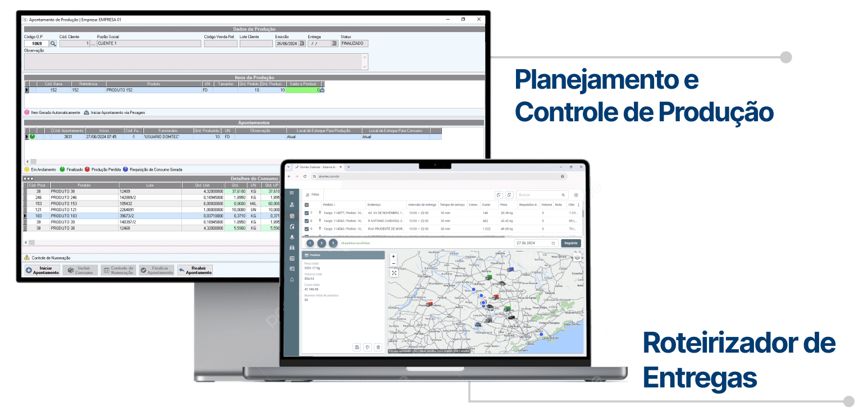868x411 pixels.
Task: Open the notifications bell in router sidebar
Action: click(291, 280)
